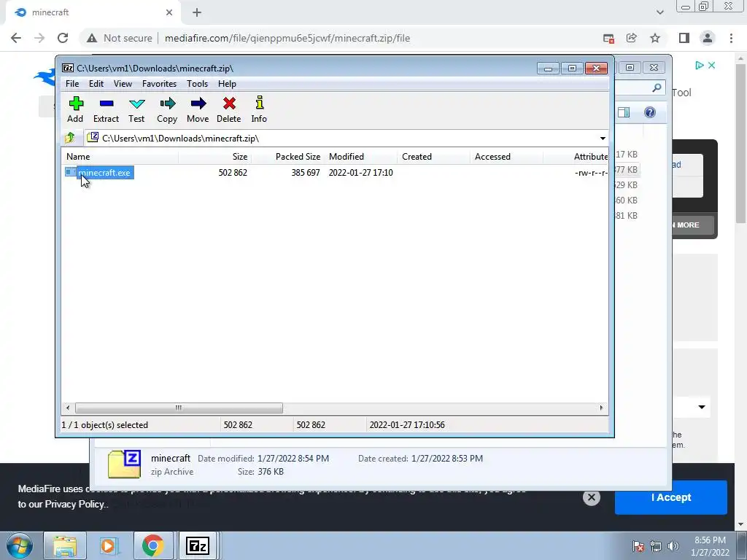The width and height of the screenshot is (747, 560).
Task: Open the Chrome three-dot menu
Action: (x=731, y=38)
